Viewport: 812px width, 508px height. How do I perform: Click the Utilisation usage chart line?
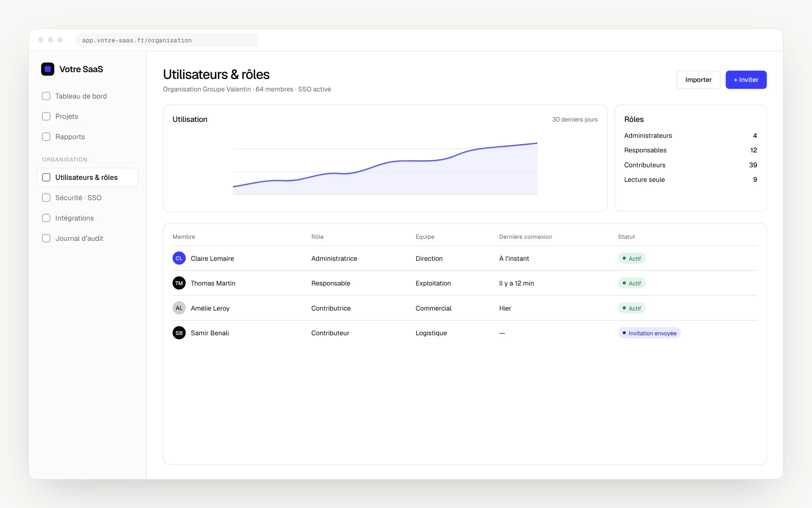[385, 164]
